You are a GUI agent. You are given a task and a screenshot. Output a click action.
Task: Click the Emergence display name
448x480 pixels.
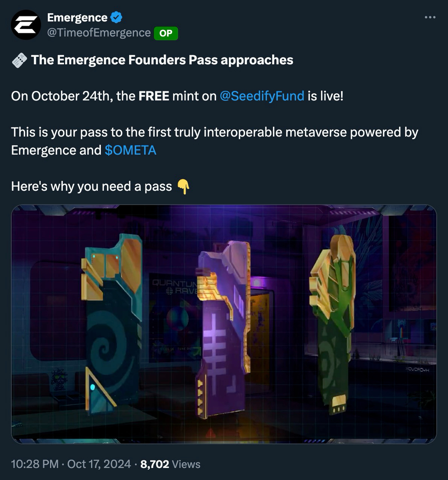pos(77,17)
